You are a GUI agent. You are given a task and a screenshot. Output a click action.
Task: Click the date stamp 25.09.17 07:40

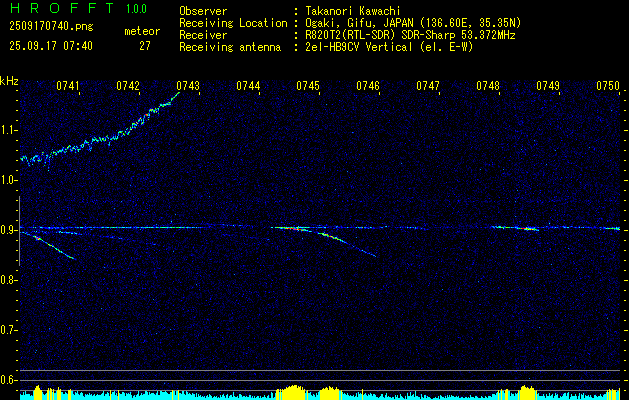[x=51, y=46]
